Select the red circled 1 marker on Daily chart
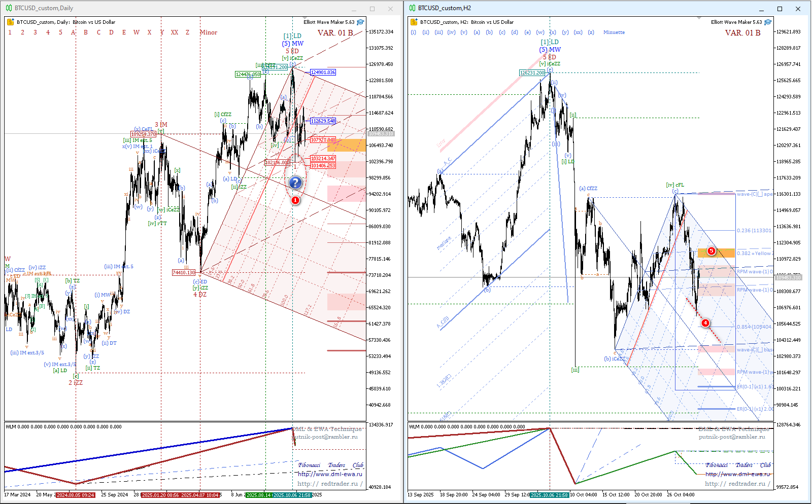Viewport: 812px width, 504px height. [295, 200]
